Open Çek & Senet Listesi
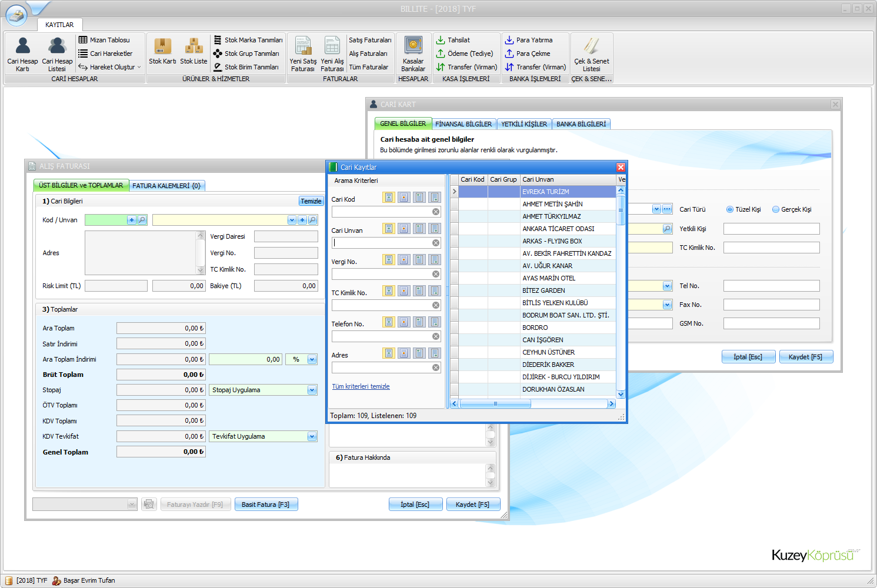The width and height of the screenshot is (877, 588). click(x=592, y=54)
